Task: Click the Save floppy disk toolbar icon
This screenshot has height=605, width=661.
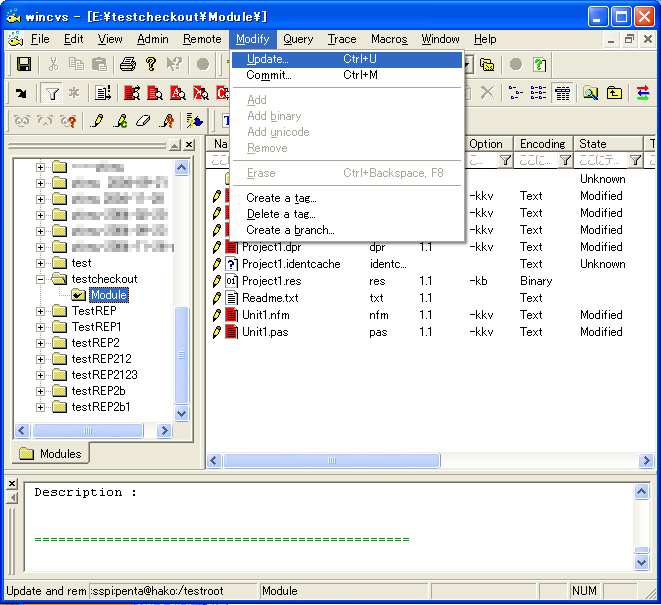Action: [24, 65]
